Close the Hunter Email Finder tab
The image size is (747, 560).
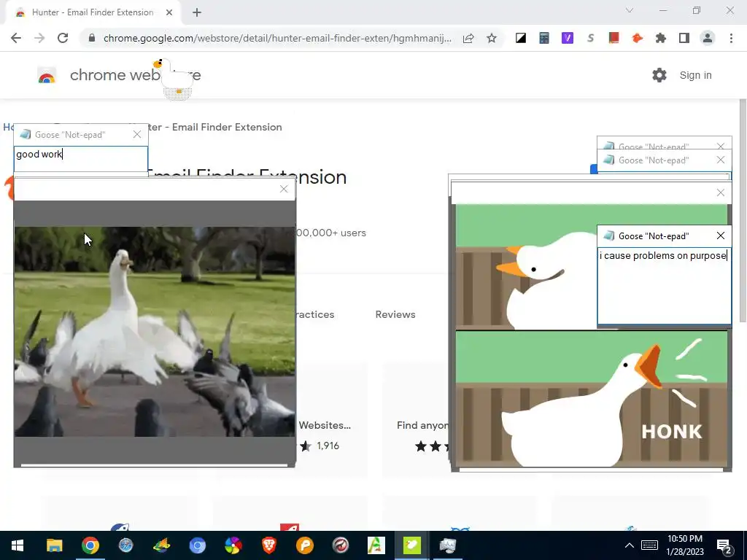point(169,12)
